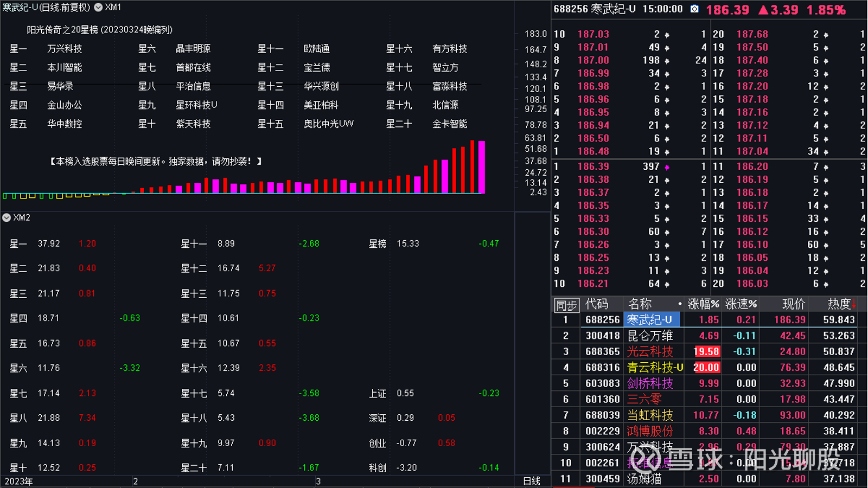Click the 上证 index value 0.55
The image size is (868, 488).
click(x=405, y=393)
